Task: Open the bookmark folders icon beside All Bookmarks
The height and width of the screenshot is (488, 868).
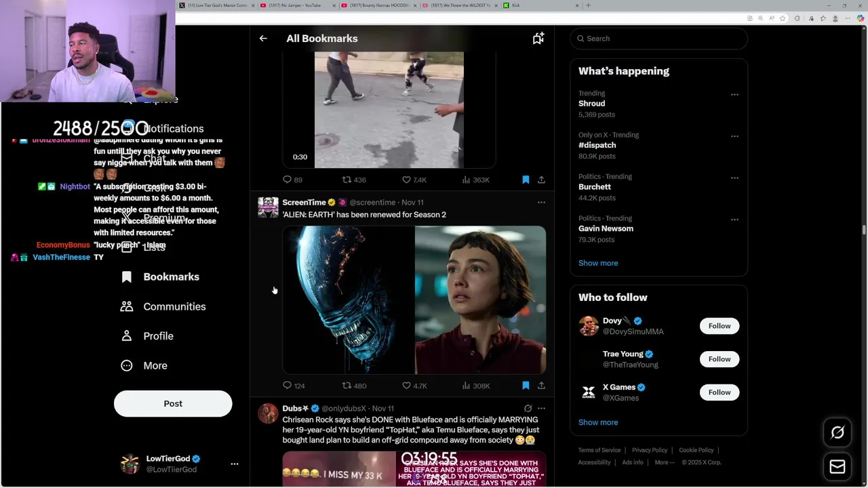Action: (538, 39)
